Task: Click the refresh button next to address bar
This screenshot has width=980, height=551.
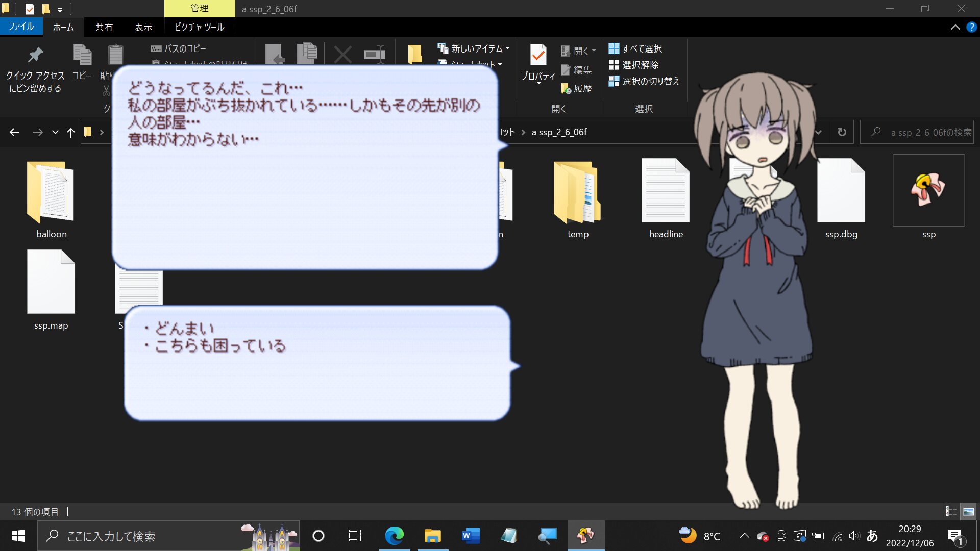Action: [842, 132]
